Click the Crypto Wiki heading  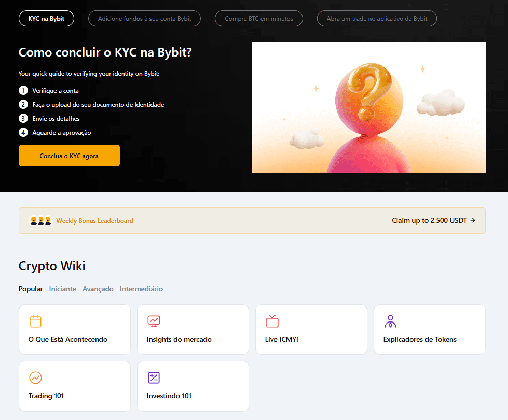pos(52,266)
